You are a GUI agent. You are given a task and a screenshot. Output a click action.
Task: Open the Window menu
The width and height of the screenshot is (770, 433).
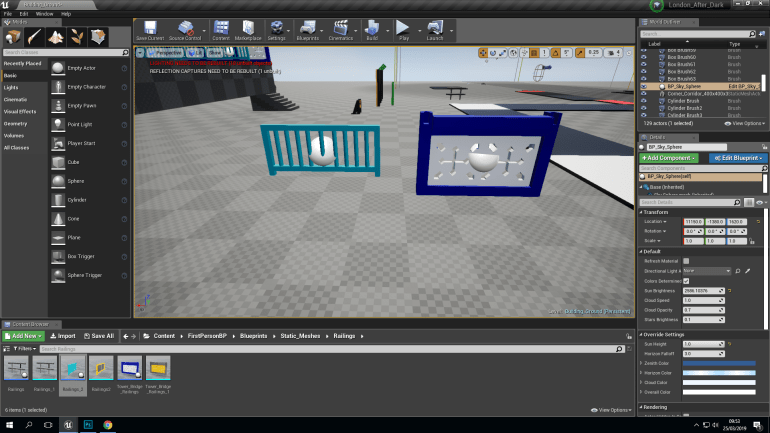pyautogui.click(x=44, y=14)
